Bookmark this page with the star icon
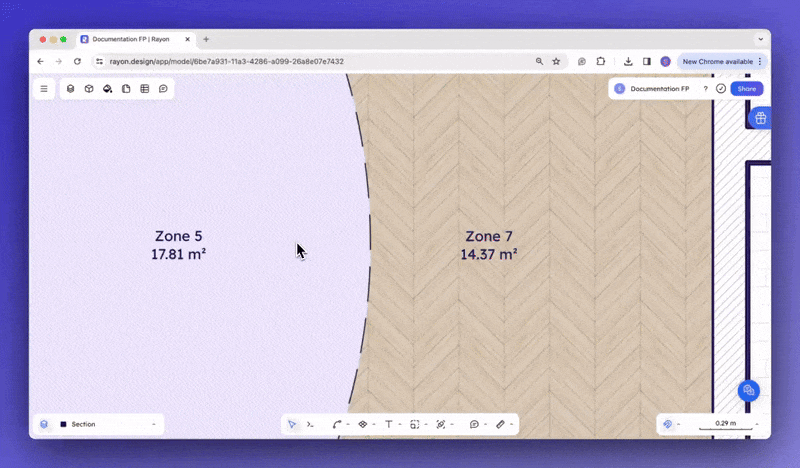The image size is (800, 468). 556,61
